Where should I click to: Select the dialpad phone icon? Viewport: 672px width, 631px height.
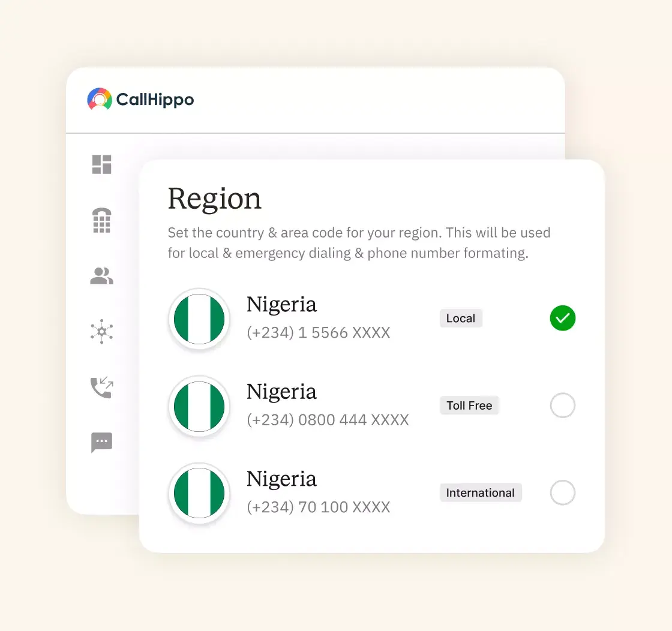click(102, 220)
